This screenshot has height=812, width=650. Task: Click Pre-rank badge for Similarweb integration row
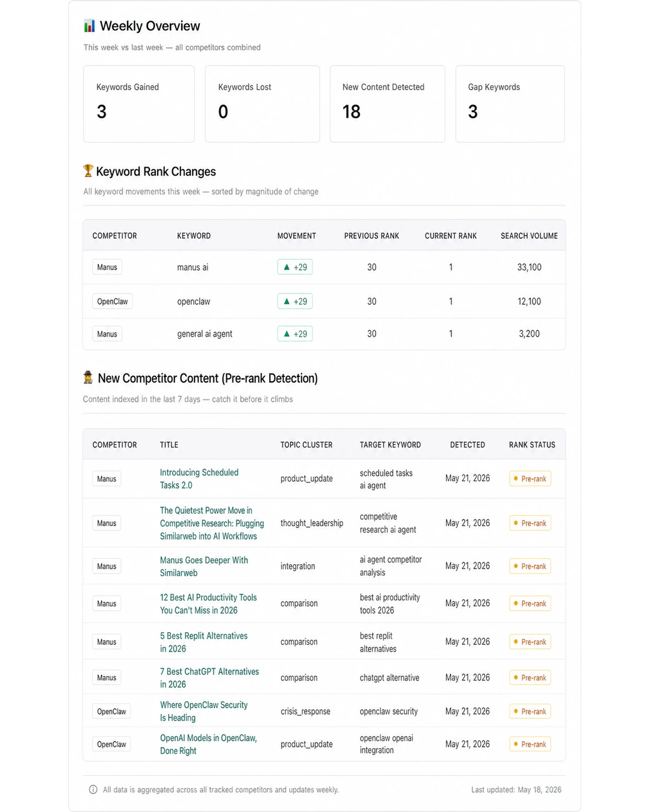coord(530,567)
